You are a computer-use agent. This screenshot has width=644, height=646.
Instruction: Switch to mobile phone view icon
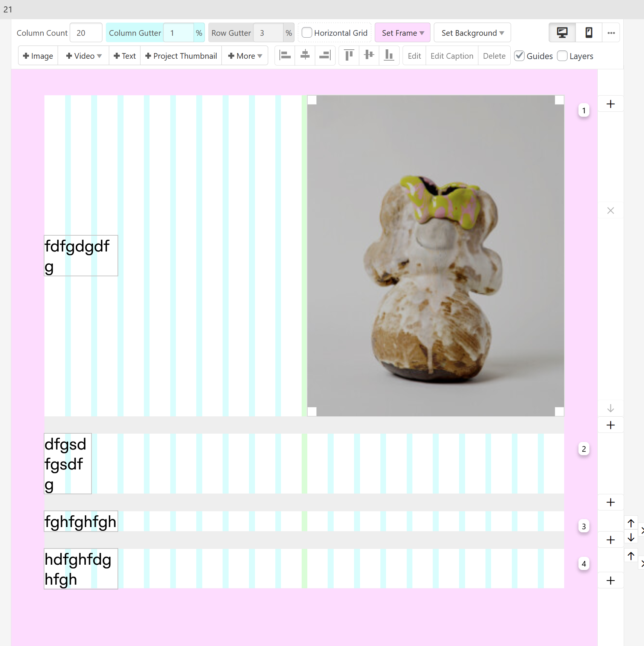(x=589, y=33)
